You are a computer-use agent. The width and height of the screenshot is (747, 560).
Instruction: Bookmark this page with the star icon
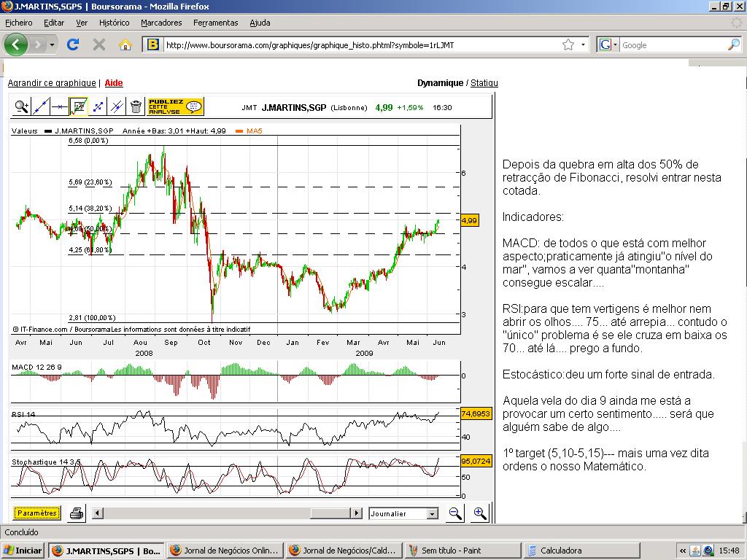[568, 44]
